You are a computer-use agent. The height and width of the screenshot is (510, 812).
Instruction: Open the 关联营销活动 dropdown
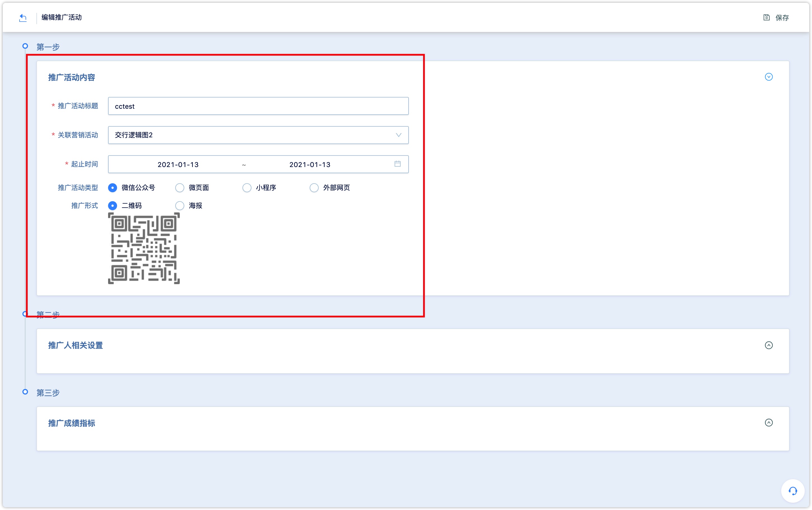click(258, 135)
